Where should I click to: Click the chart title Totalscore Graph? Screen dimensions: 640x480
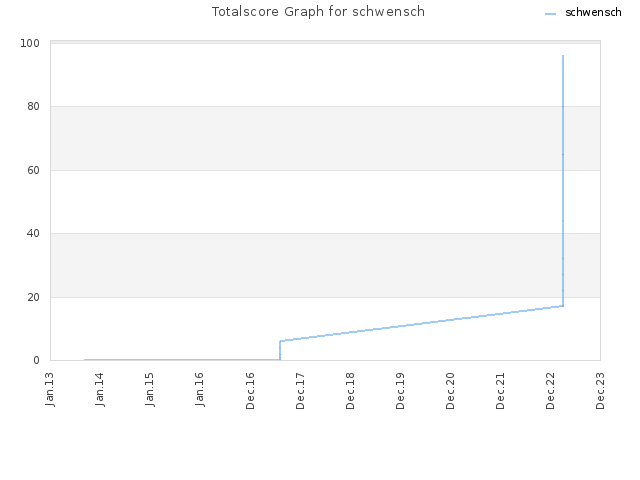point(318,11)
